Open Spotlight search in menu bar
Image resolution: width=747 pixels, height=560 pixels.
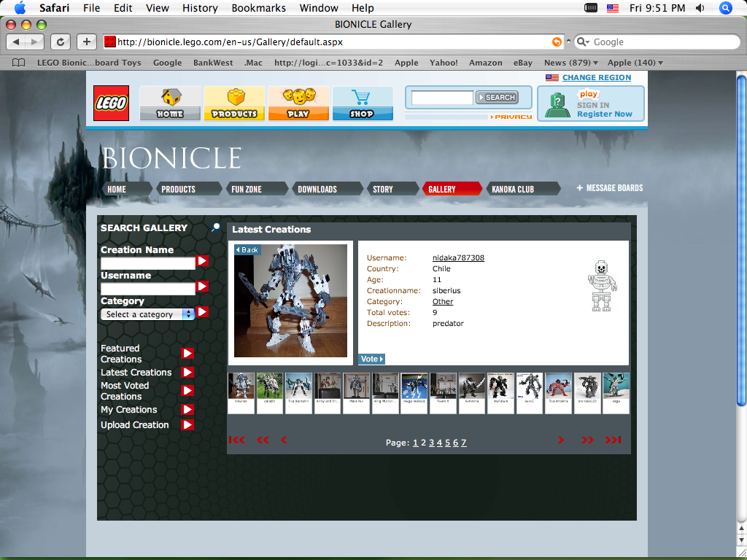[726, 8]
